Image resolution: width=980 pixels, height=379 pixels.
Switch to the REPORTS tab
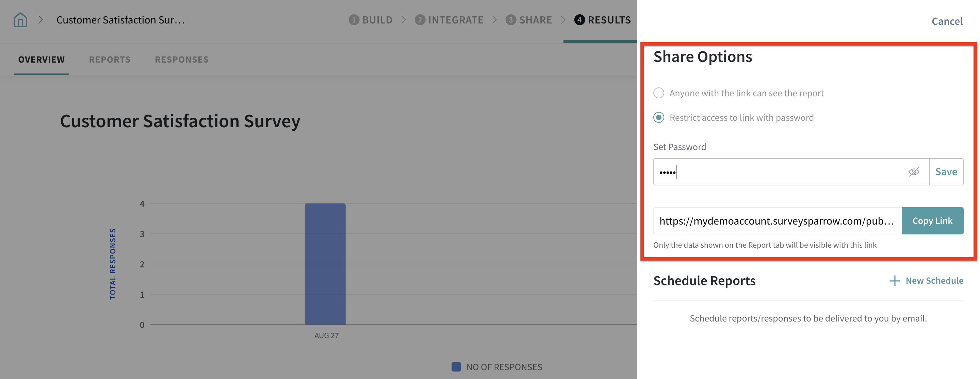[110, 59]
